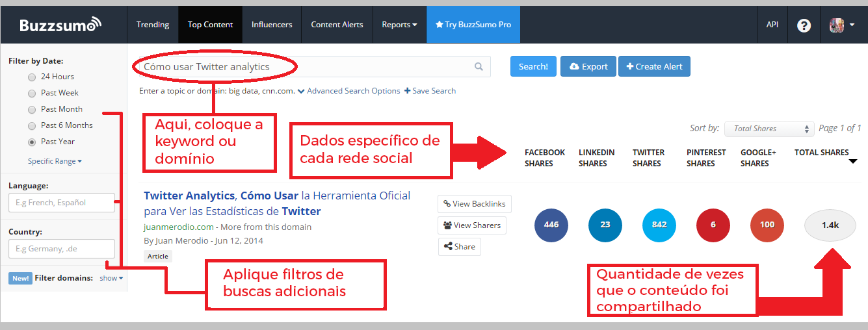
Task: Select the 24 Hours date filter
Action: tap(32, 77)
